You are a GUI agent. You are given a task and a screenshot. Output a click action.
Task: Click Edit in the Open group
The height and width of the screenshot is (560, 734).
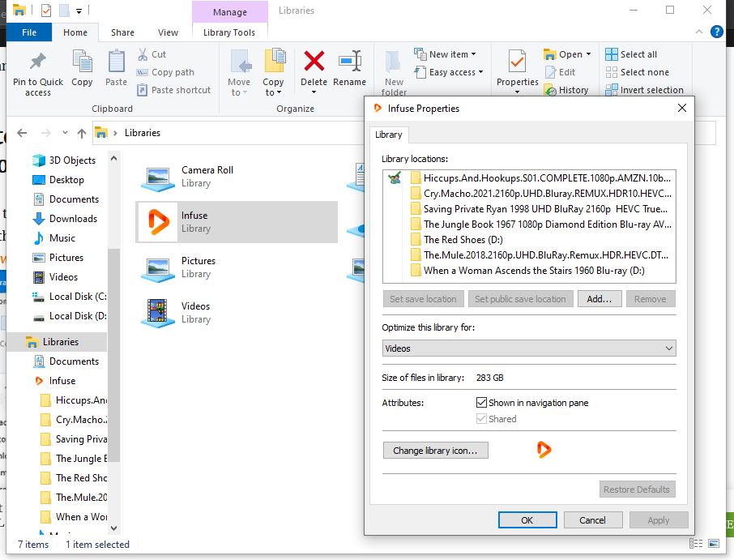pos(561,72)
